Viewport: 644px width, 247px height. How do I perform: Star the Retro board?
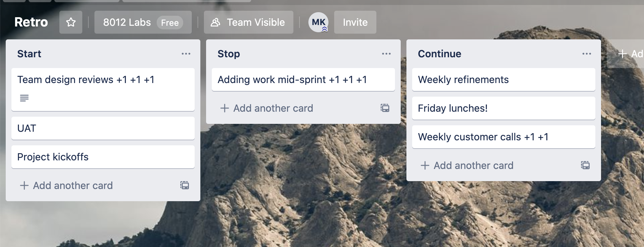(70, 22)
